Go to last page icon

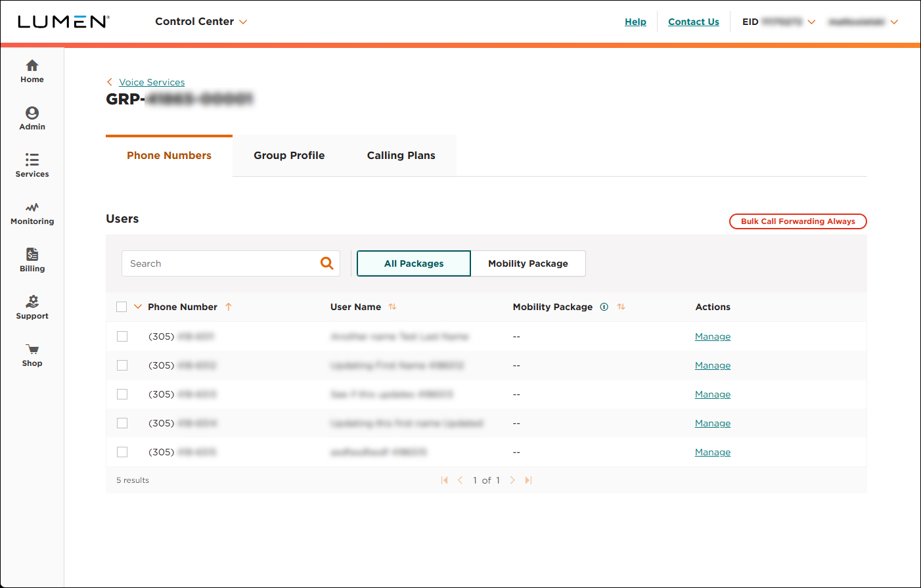[x=528, y=480]
